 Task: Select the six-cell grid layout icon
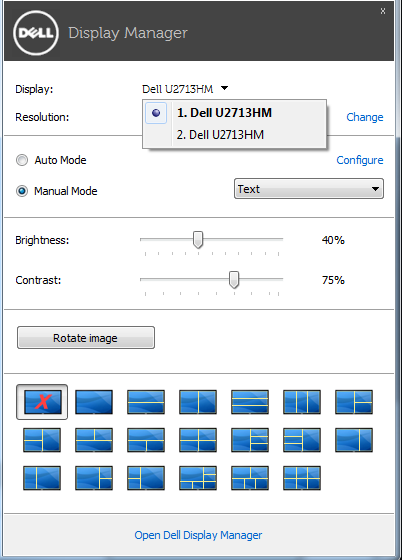[302, 478]
